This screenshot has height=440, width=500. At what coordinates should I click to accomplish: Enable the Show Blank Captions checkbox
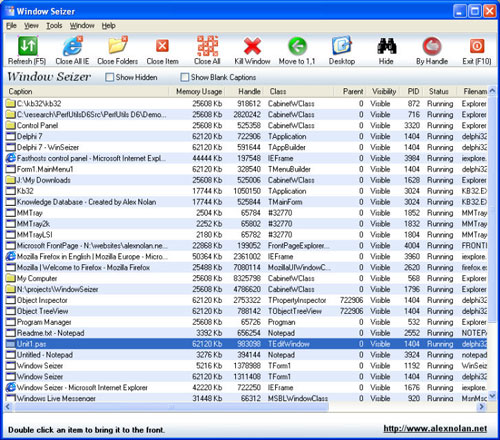pos(184,77)
